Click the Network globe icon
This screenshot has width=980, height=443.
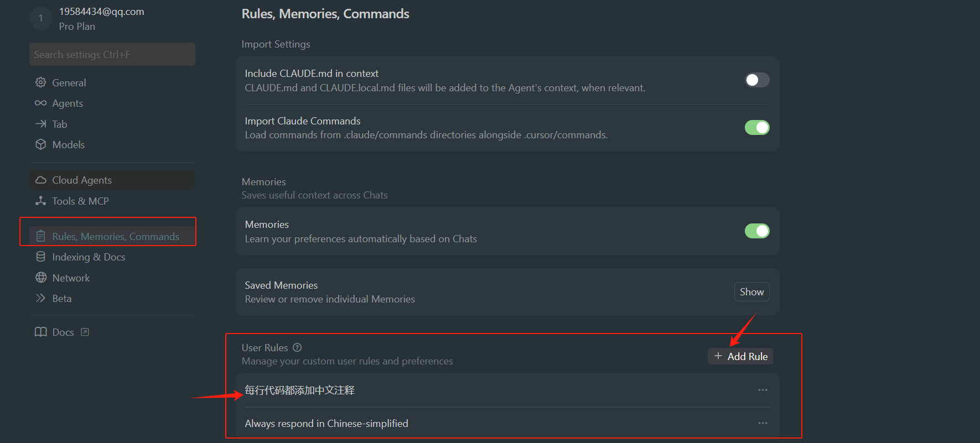click(x=40, y=278)
